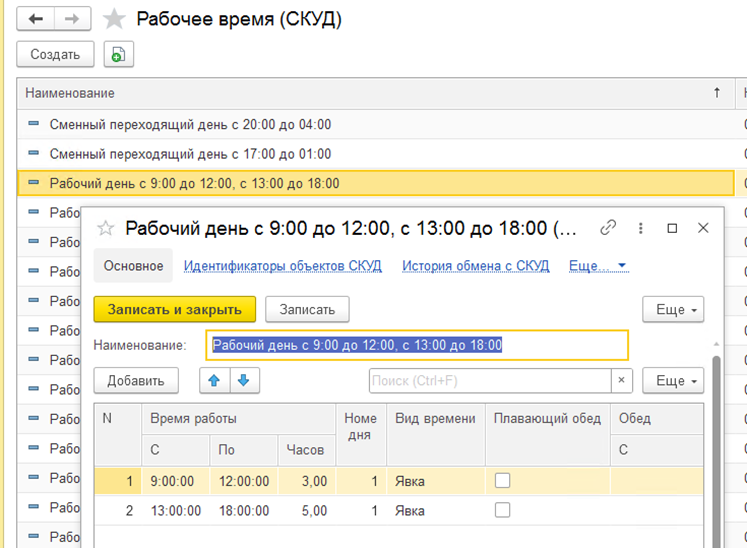Select Сменный переходящий день с 20:00 до 04:00
The image size is (747, 548).
(x=190, y=125)
